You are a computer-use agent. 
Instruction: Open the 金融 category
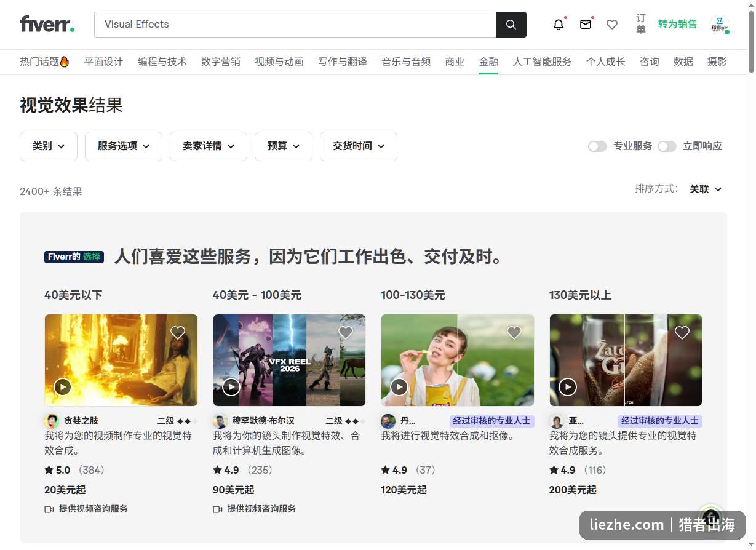pos(489,62)
